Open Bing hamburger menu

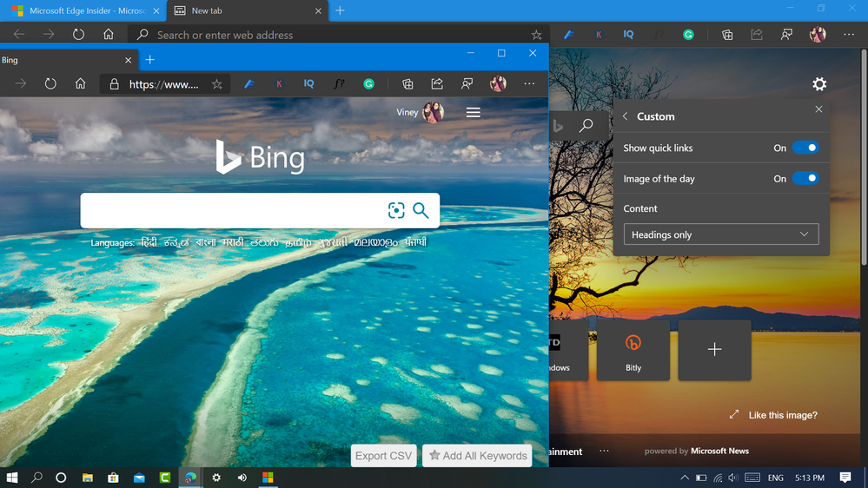point(474,113)
